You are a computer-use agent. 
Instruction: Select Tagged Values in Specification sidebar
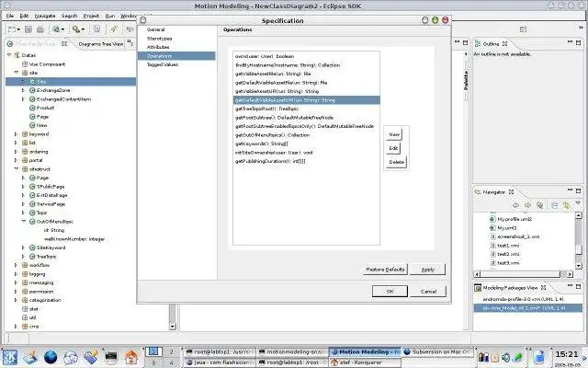pyautogui.click(x=163, y=64)
